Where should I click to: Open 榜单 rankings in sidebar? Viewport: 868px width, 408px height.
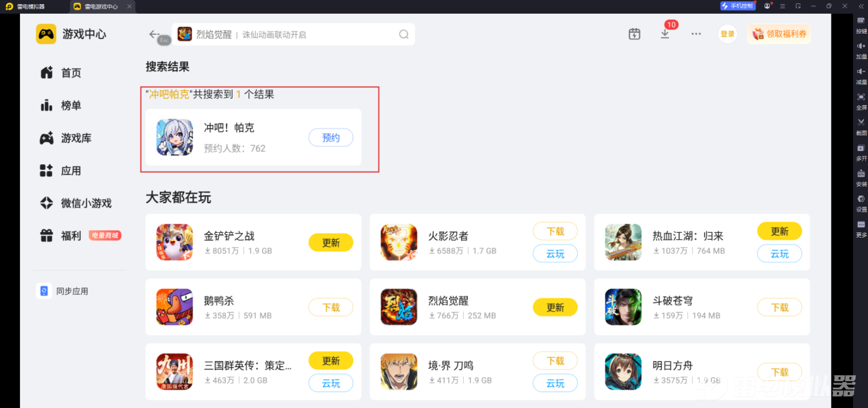pos(60,105)
